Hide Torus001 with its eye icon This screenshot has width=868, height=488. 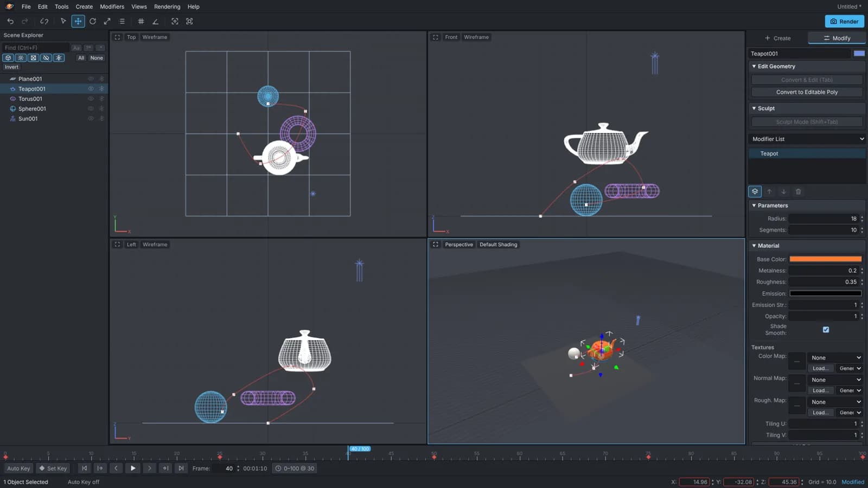pos(91,99)
